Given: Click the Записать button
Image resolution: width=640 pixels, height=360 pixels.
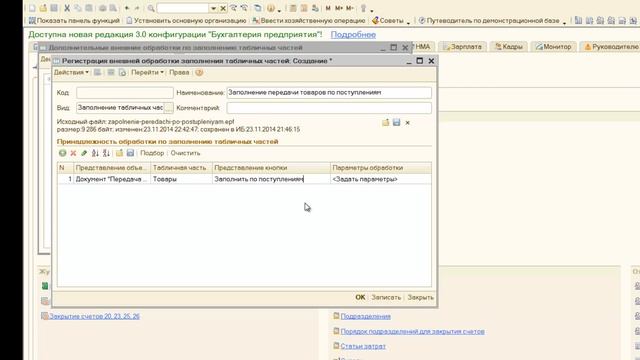Looking at the screenshot, I should pyautogui.click(x=386, y=297).
